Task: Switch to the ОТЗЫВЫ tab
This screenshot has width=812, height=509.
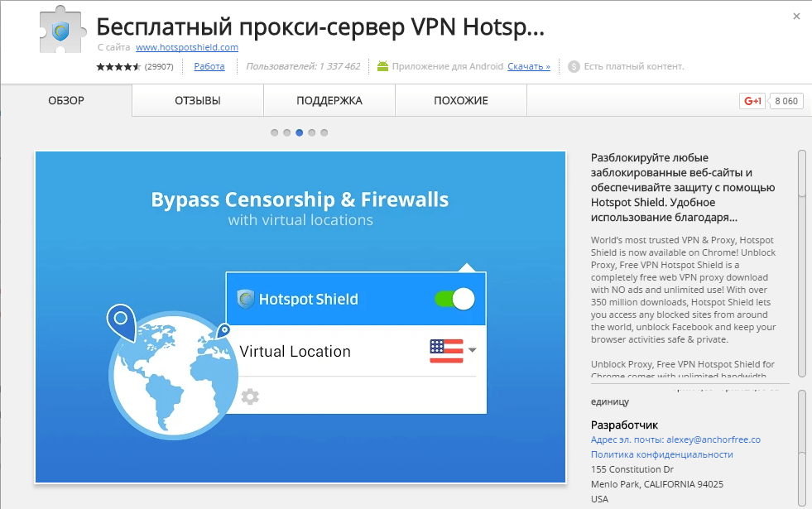Action: (x=198, y=100)
